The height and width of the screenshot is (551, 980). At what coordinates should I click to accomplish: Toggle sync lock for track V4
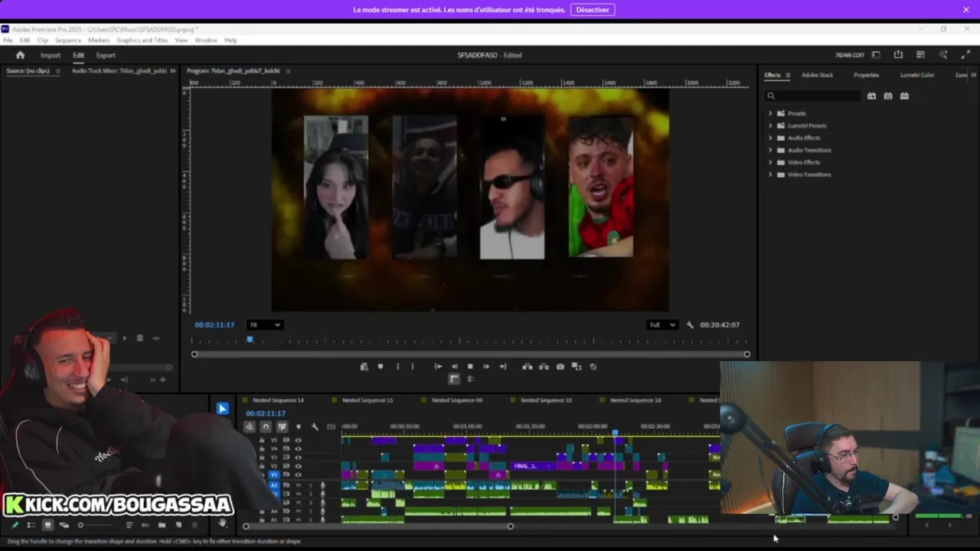coord(286,448)
